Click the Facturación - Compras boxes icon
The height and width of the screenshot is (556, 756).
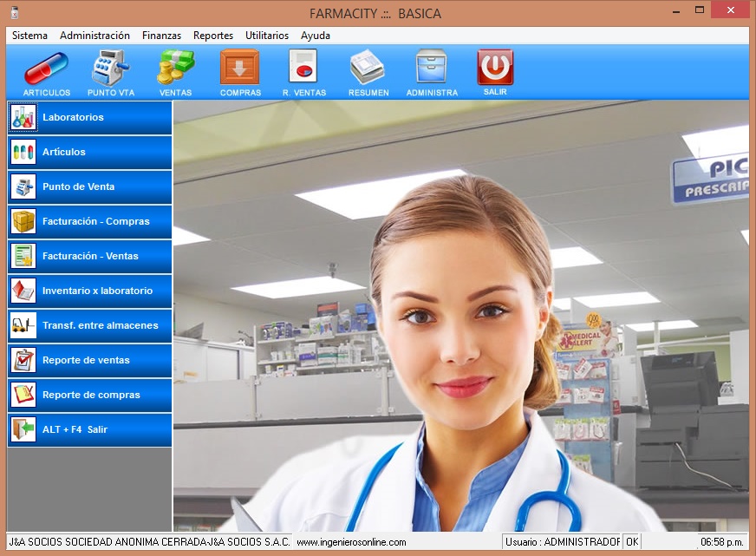click(x=23, y=221)
